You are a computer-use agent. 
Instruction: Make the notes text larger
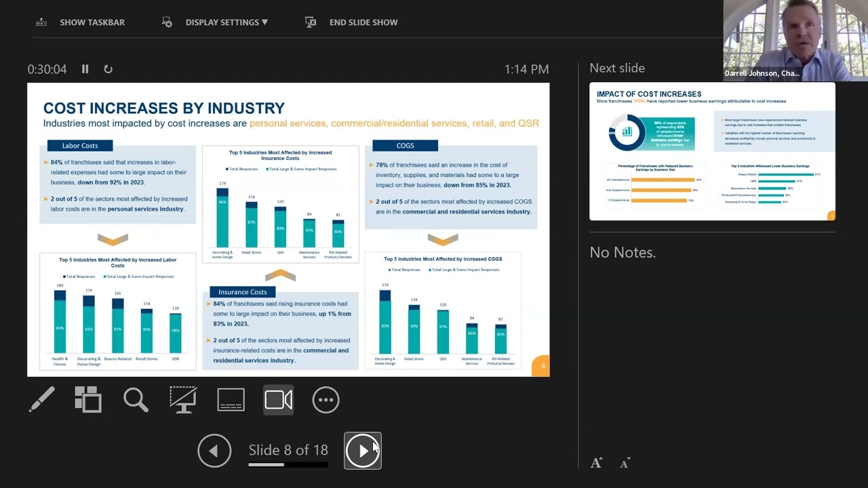596,463
